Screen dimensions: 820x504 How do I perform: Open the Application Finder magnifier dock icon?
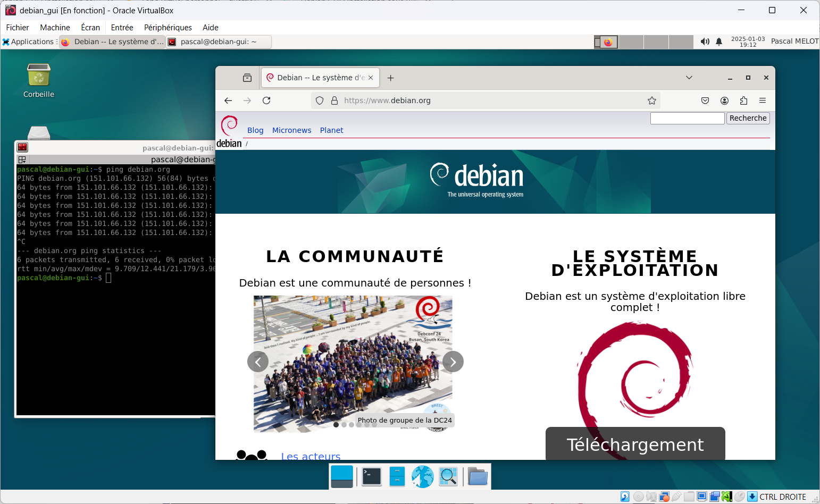(448, 476)
